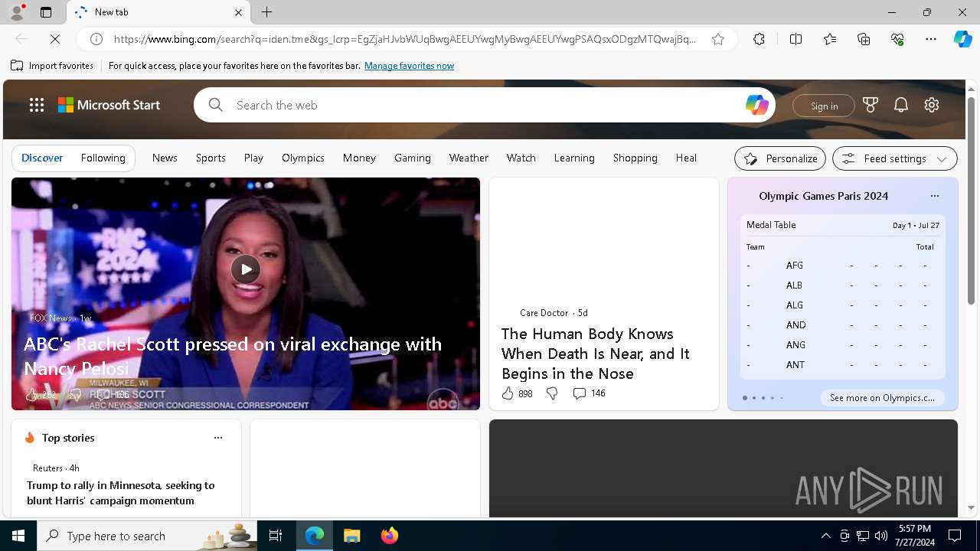Open Browser essentials icon
This screenshot has width=980, height=551.
[897, 39]
